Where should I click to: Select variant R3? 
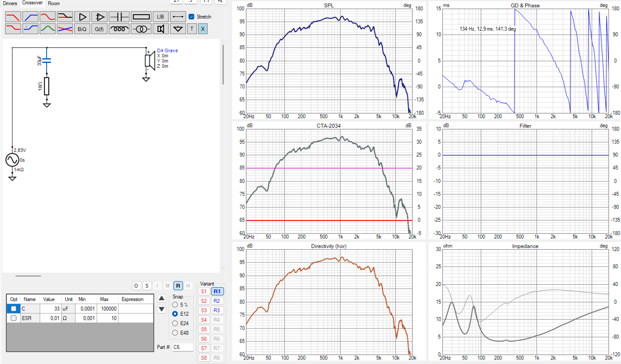(x=217, y=310)
